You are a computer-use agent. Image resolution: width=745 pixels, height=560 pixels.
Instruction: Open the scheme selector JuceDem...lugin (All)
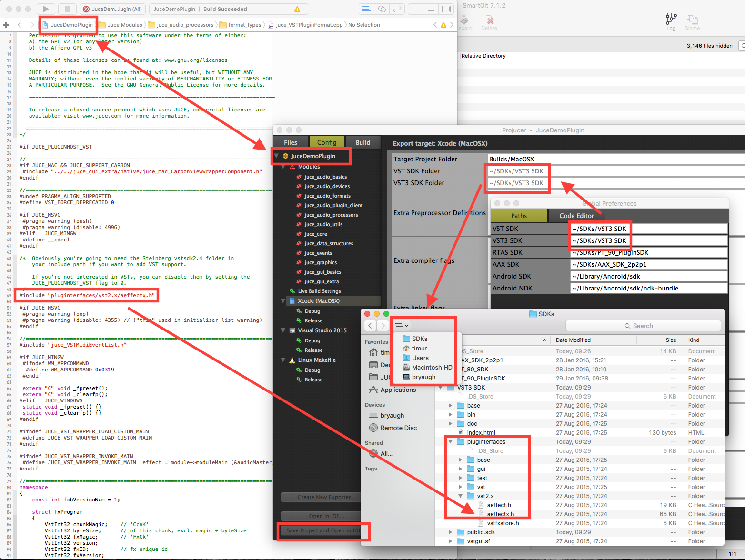[112, 9]
